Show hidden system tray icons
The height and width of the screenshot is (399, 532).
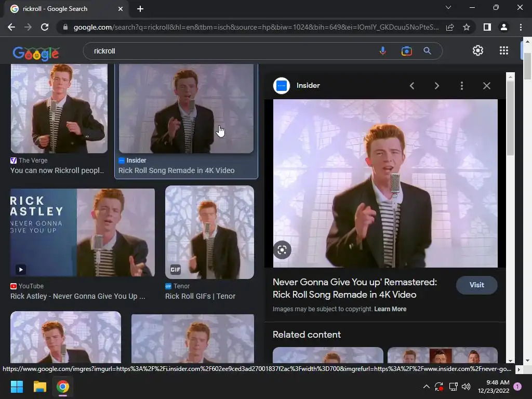[x=427, y=387]
